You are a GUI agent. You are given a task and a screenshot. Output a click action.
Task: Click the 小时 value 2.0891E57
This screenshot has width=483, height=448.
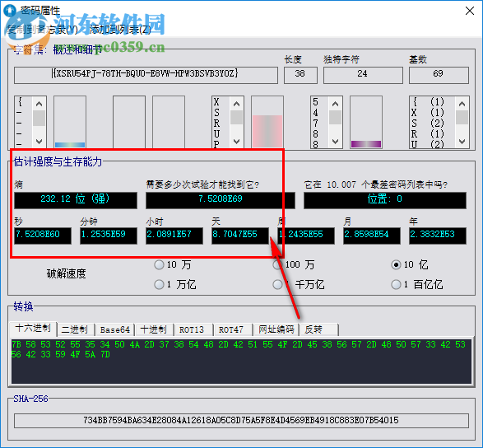tap(174, 236)
